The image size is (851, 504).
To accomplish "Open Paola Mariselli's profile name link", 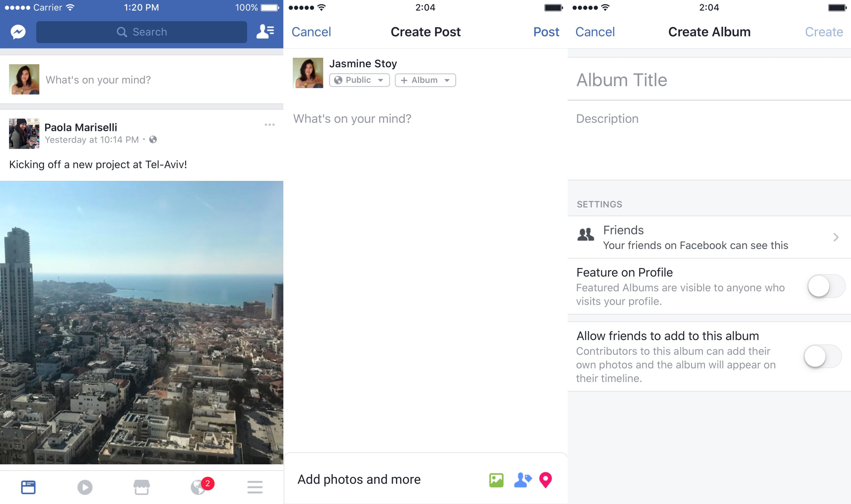I will [x=81, y=127].
